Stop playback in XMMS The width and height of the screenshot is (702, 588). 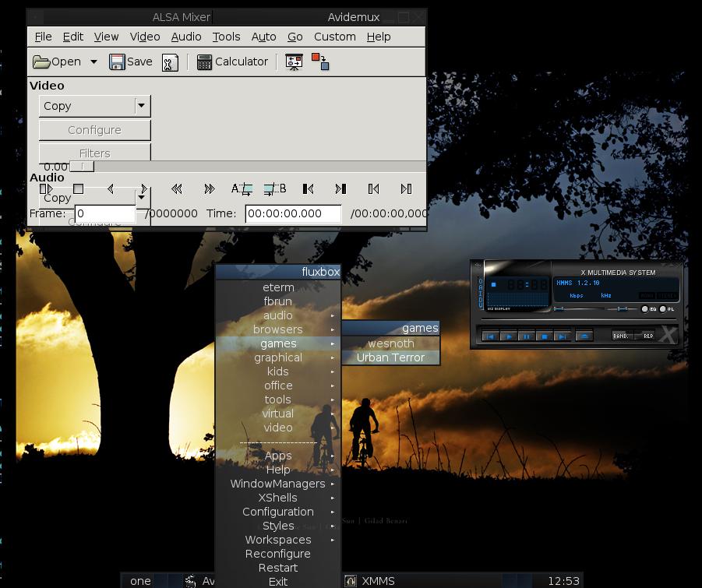coord(545,336)
